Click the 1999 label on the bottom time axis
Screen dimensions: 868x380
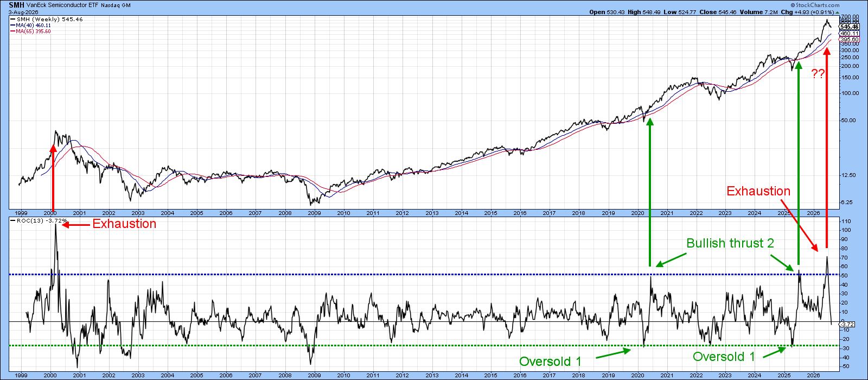pos(21,375)
